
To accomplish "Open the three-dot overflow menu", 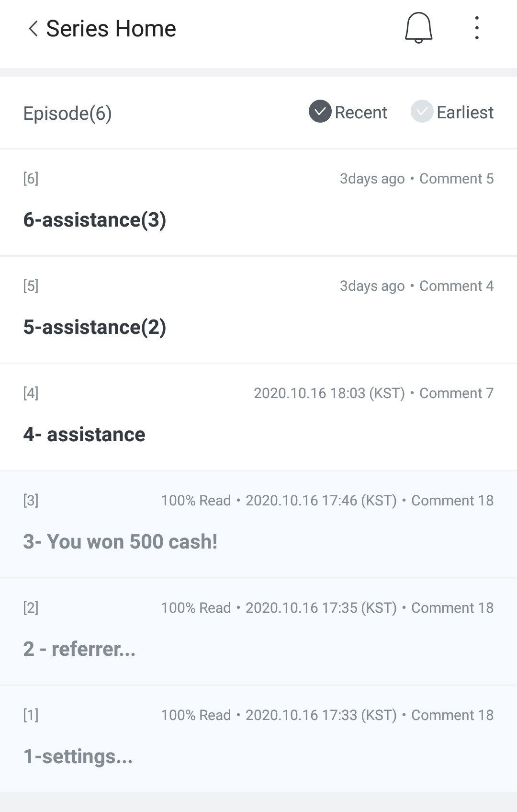I will (x=476, y=28).
